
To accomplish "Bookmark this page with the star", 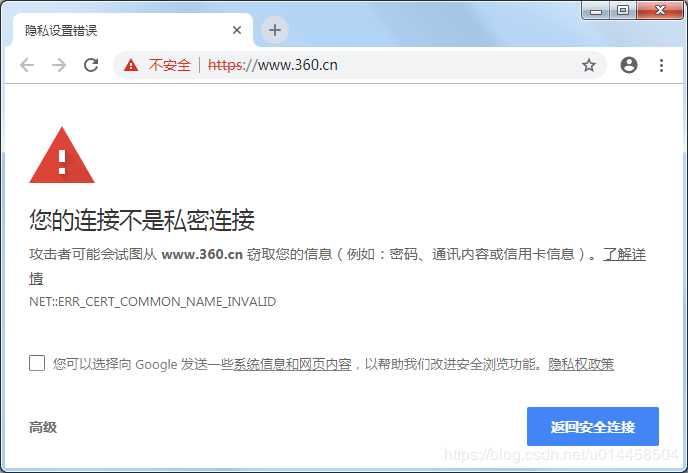I will (588, 65).
